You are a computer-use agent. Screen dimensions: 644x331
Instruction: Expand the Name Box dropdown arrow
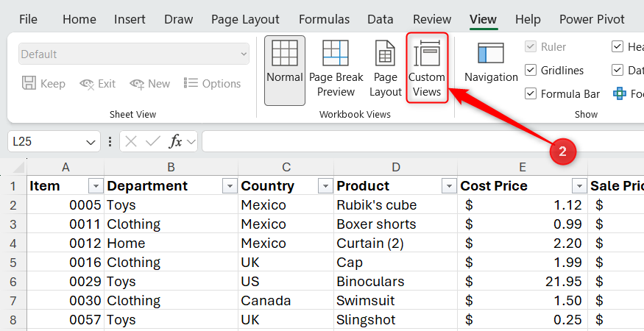click(91, 142)
